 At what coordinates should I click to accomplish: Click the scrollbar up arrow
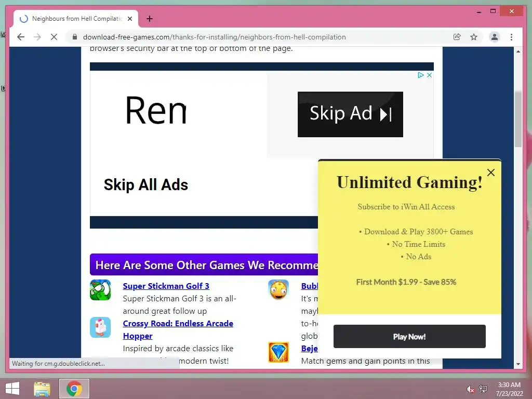[518, 51]
